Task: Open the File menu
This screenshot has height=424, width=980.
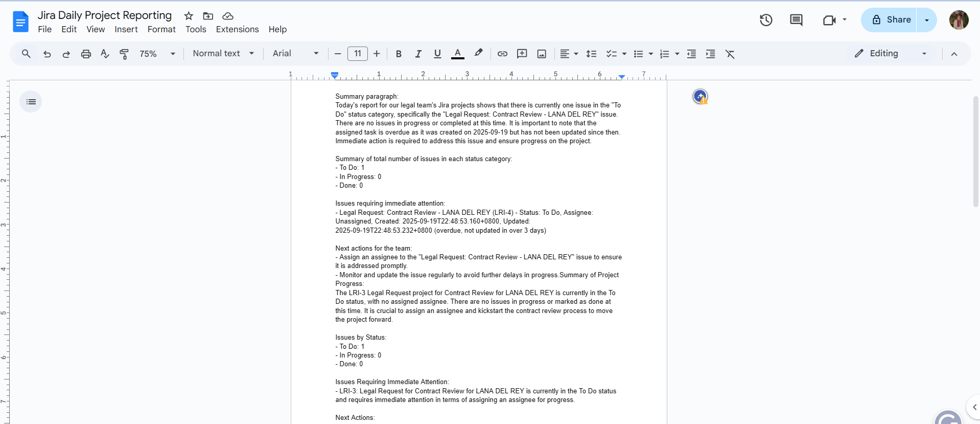Action: pos(45,30)
